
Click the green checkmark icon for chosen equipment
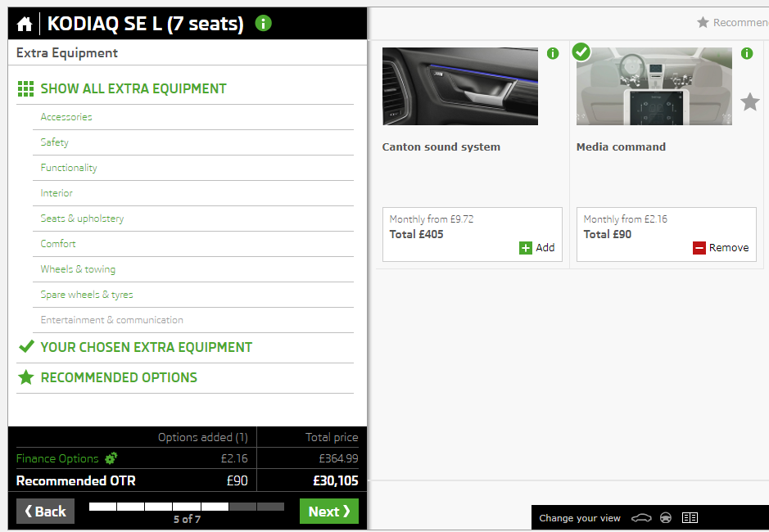point(26,347)
